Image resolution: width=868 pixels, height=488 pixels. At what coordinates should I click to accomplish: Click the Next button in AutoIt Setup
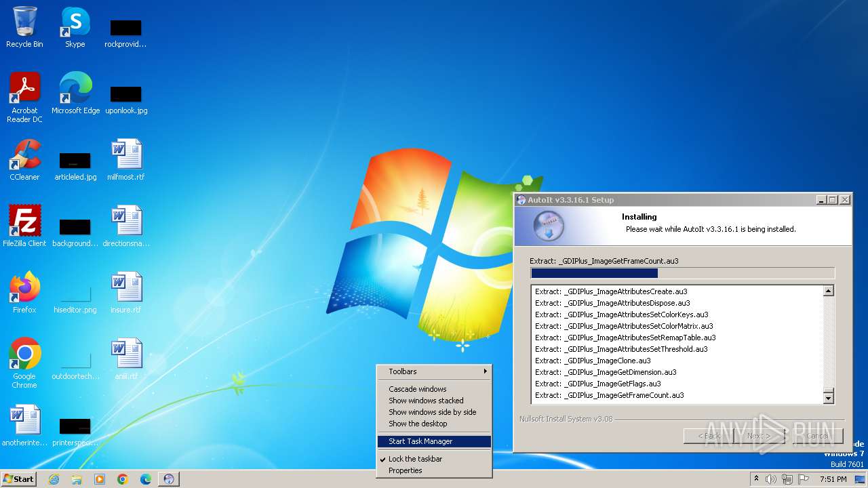tap(759, 436)
